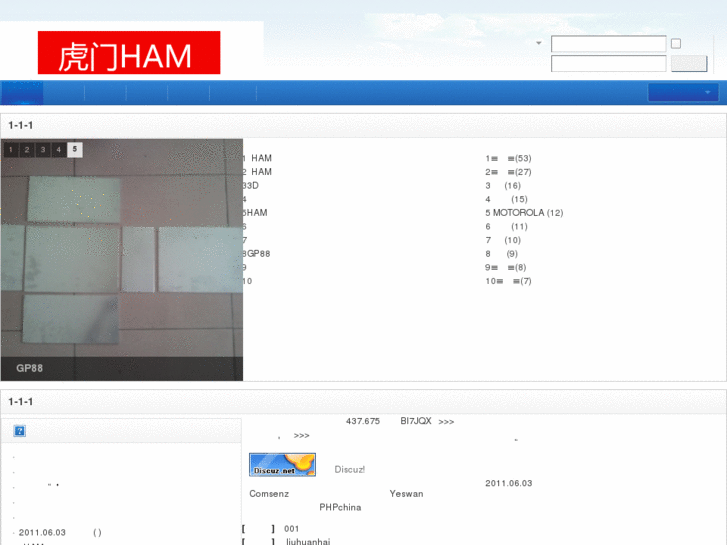Open the Discuz.net banner image
Screen dimensions: 727x545
[282, 465]
